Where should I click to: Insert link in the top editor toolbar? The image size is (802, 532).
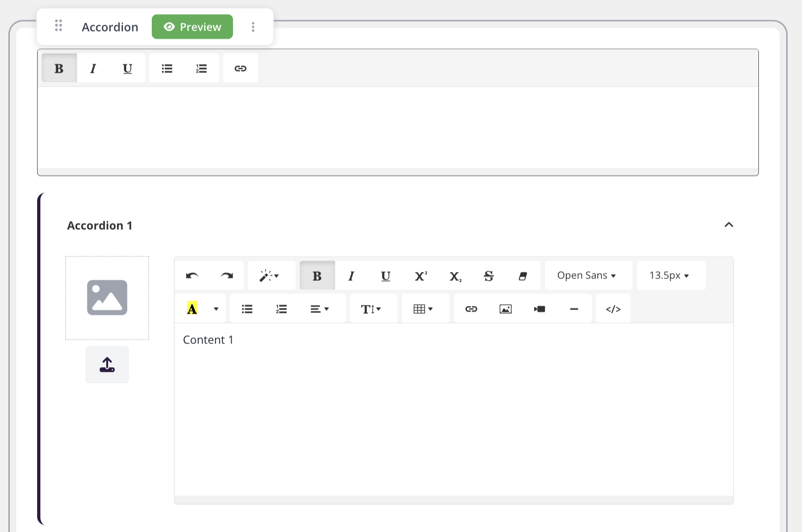point(240,68)
